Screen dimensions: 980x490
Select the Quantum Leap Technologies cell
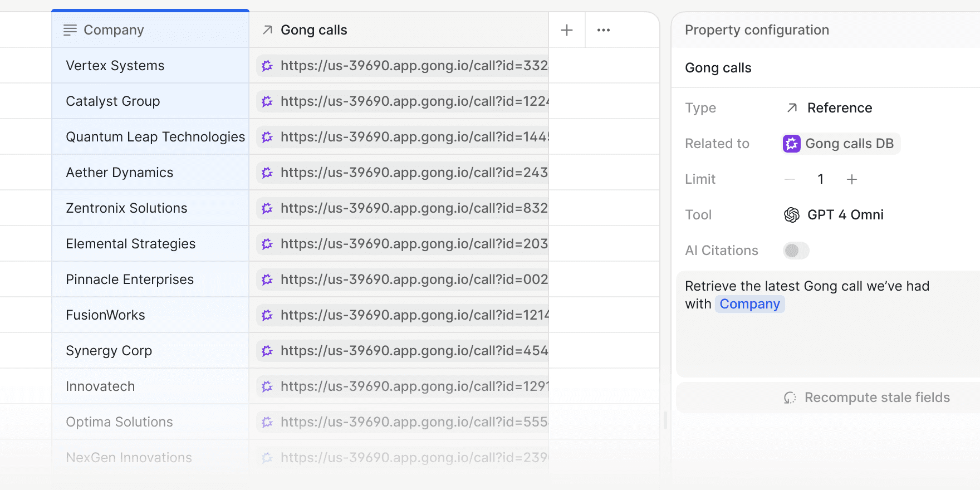click(150, 137)
